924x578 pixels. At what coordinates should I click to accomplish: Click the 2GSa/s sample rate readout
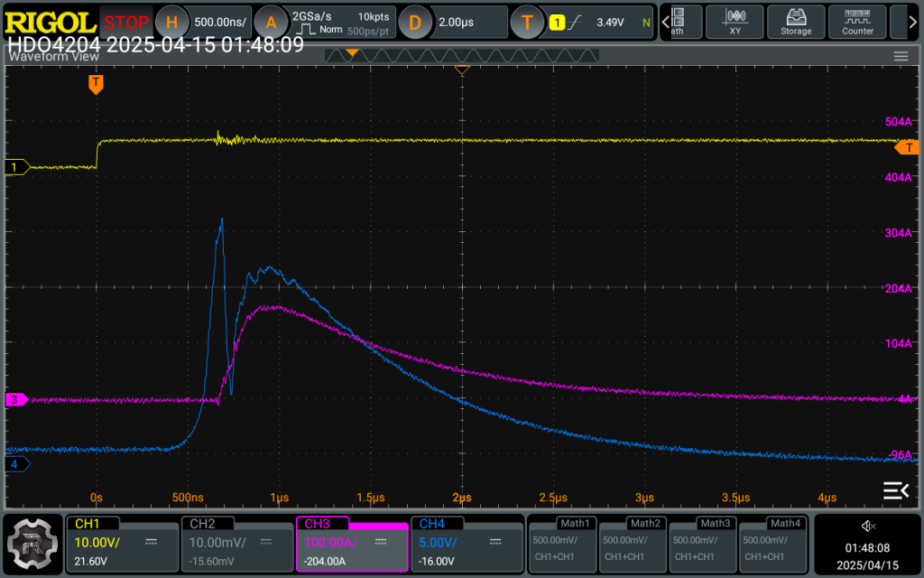[x=311, y=16]
